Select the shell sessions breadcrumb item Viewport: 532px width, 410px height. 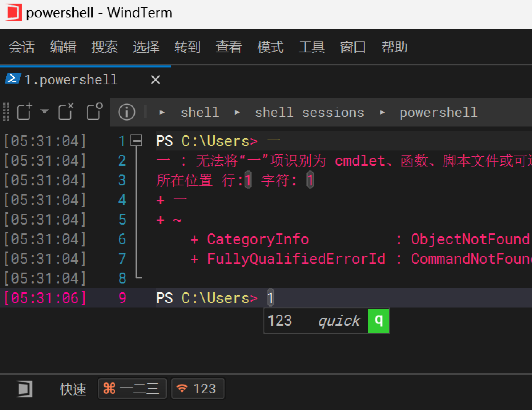310,112
